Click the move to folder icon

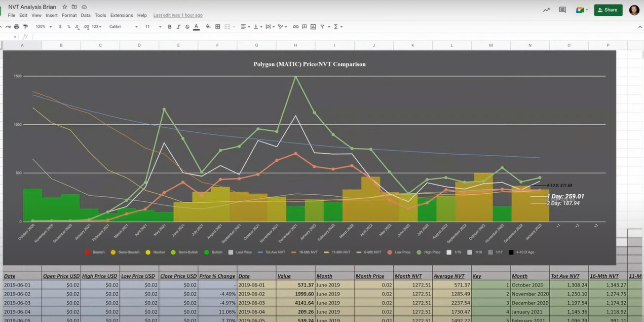click(x=74, y=7)
